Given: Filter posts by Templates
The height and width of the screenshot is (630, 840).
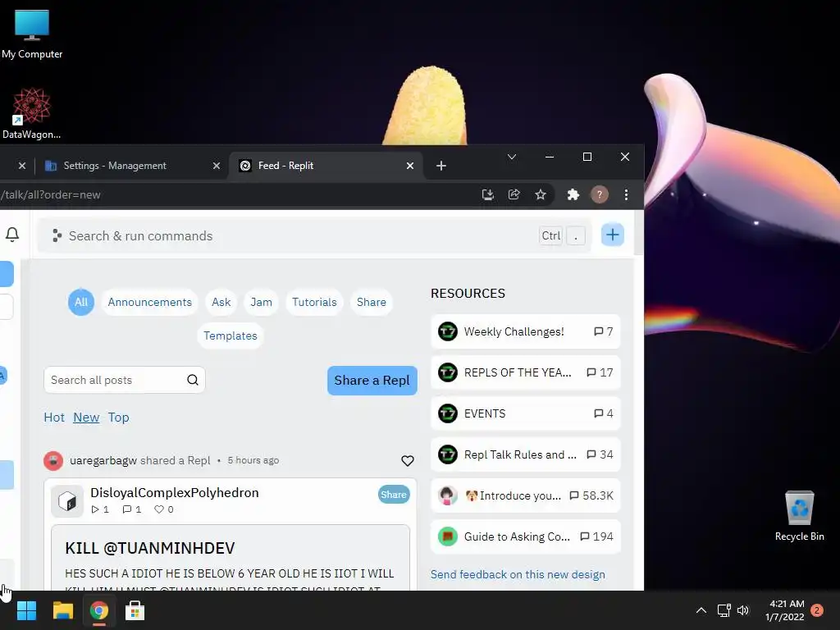Looking at the screenshot, I should pyautogui.click(x=231, y=336).
